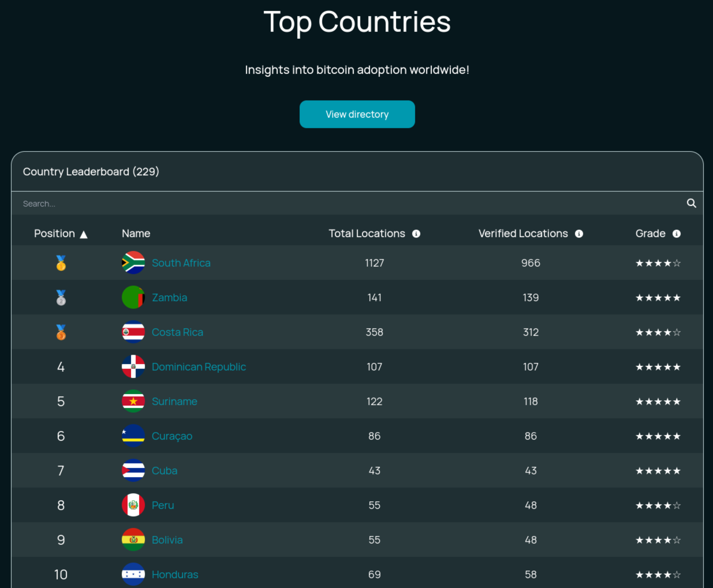This screenshot has width=713, height=588.
Task: Open Bolivia country link
Action: (167, 540)
